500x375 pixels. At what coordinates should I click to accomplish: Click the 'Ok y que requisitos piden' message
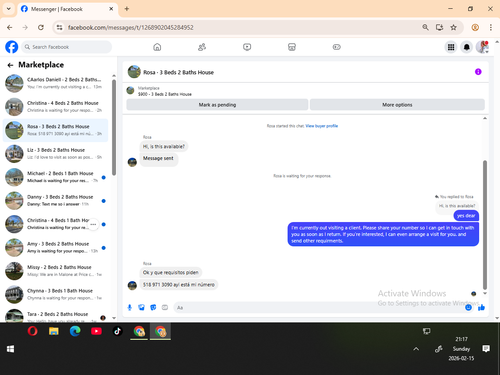[x=171, y=273]
